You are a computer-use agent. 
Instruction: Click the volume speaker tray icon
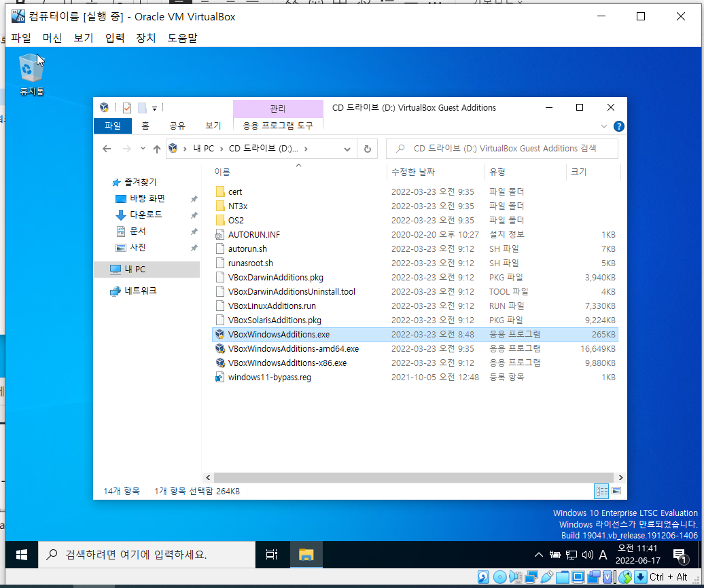pyautogui.click(x=587, y=555)
